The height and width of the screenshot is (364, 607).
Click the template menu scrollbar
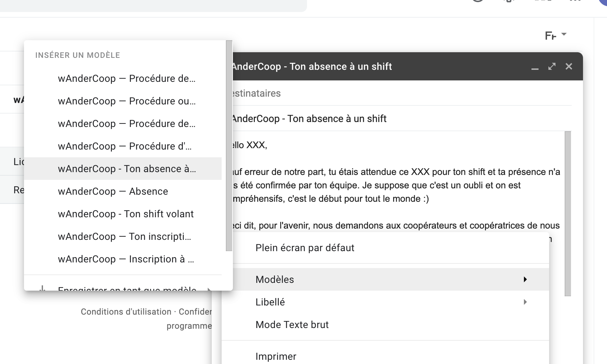click(229, 146)
